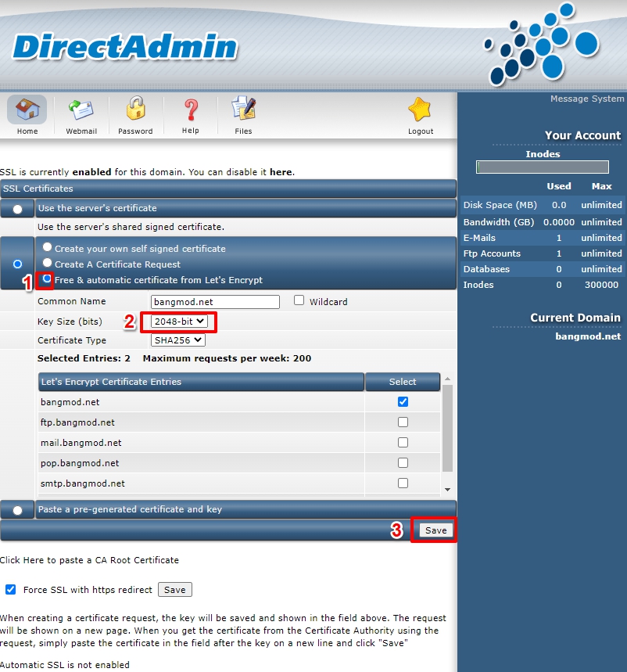Click the entries list scroll down arrow
The width and height of the screenshot is (627, 672).
pos(447,490)
